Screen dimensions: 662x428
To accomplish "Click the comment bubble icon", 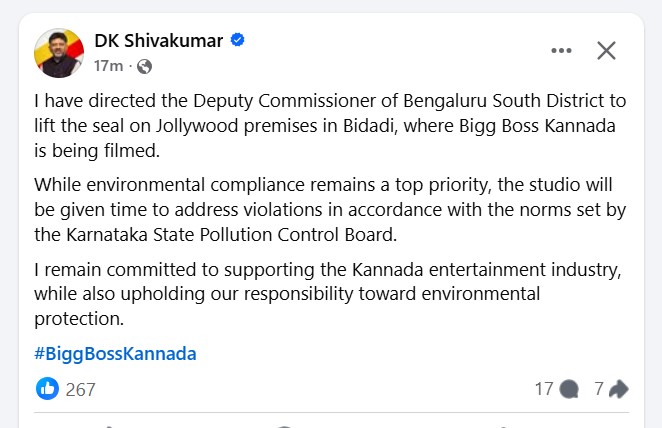I will (570, 389).
